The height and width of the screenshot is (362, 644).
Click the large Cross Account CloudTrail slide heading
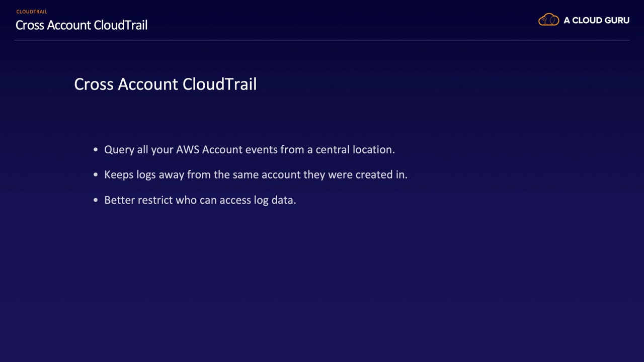pos(165,84)
